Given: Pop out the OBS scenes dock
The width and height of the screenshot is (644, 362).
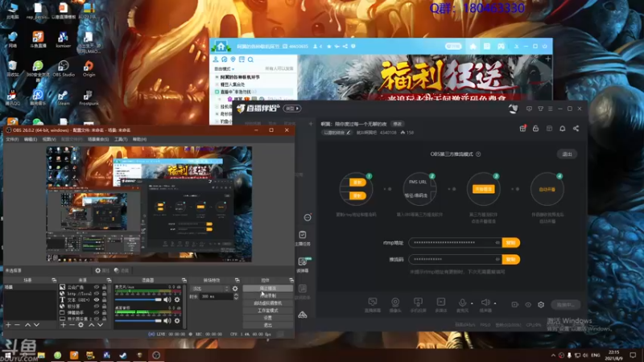Looking at the screenshot, I should (x=54, y=280).
